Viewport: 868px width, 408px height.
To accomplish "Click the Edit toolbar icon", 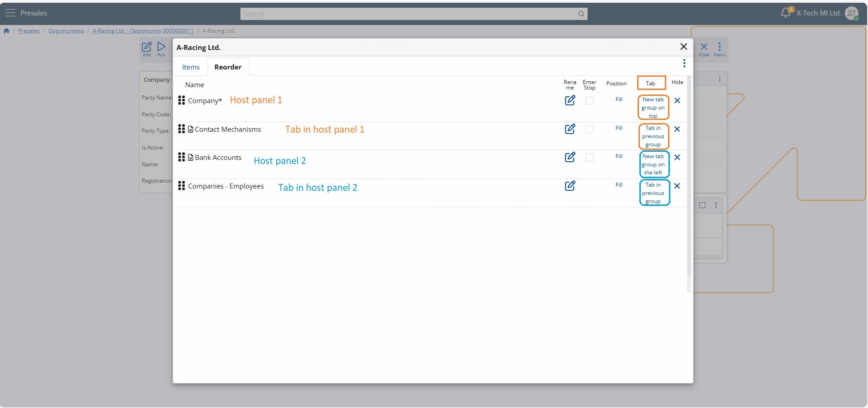I will pyautogui.click(x=147, y=49).
